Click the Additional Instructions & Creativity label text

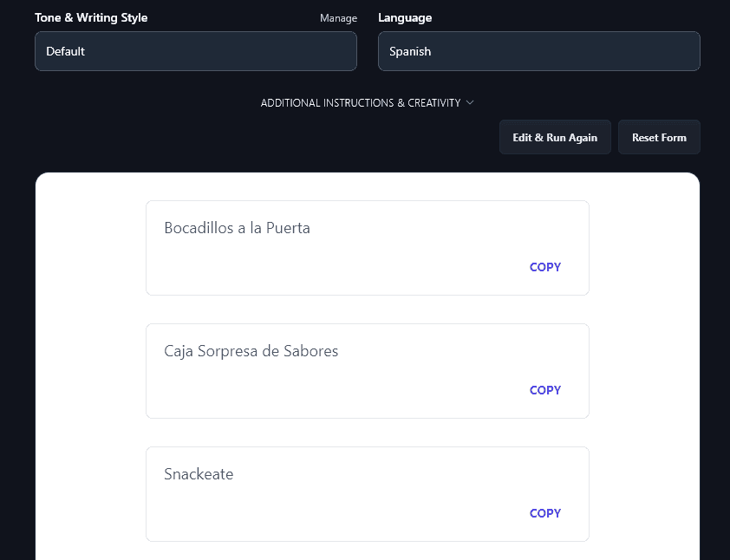[360, 102]
